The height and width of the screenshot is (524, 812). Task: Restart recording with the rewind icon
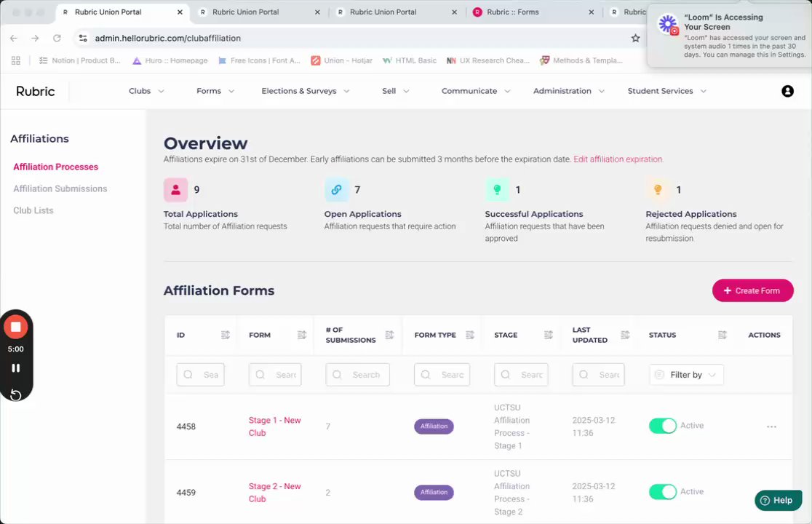(15, 395)
